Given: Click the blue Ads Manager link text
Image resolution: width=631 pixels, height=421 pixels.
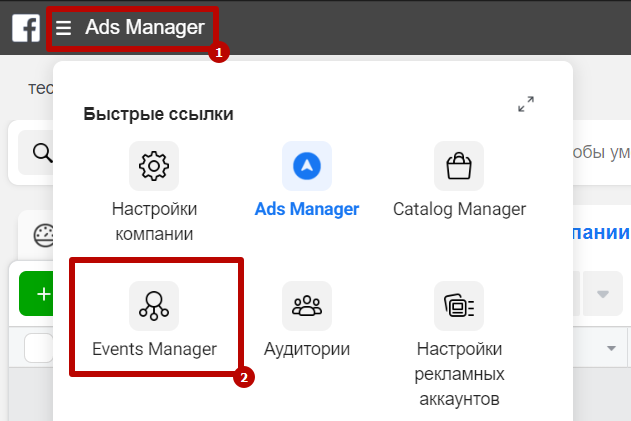Looking at the screenshot, I should (x=307, y=209).
